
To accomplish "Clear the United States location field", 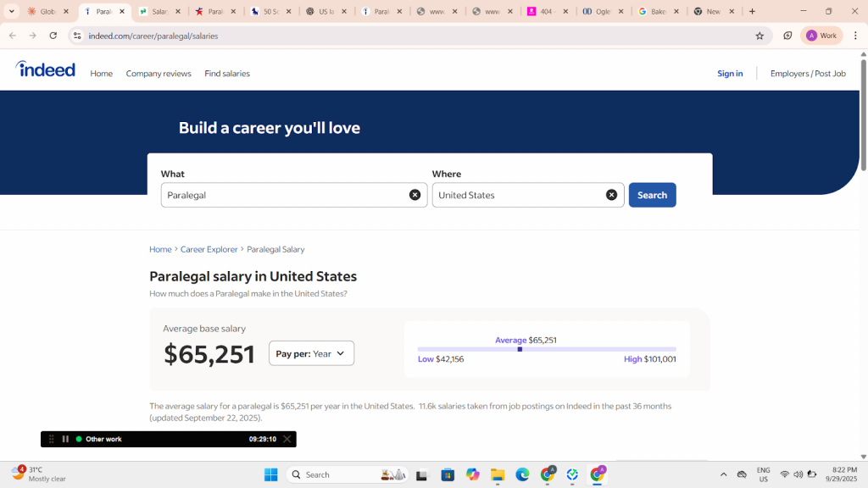I will click(x=611, y=195).
